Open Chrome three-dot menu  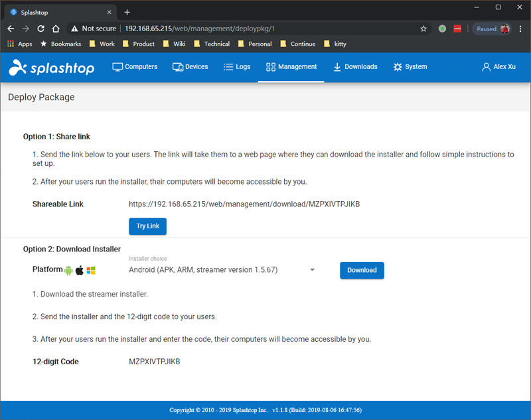click(x=520, y=29)
